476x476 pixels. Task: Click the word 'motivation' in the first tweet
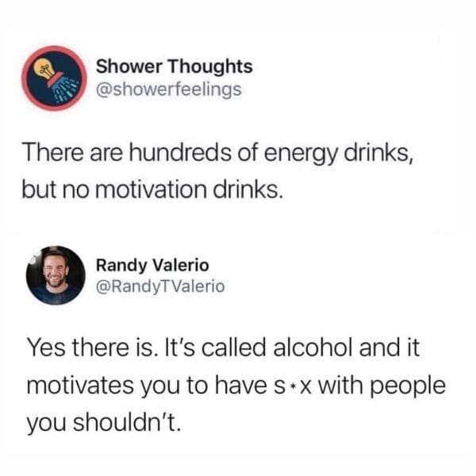pos(152,190)
